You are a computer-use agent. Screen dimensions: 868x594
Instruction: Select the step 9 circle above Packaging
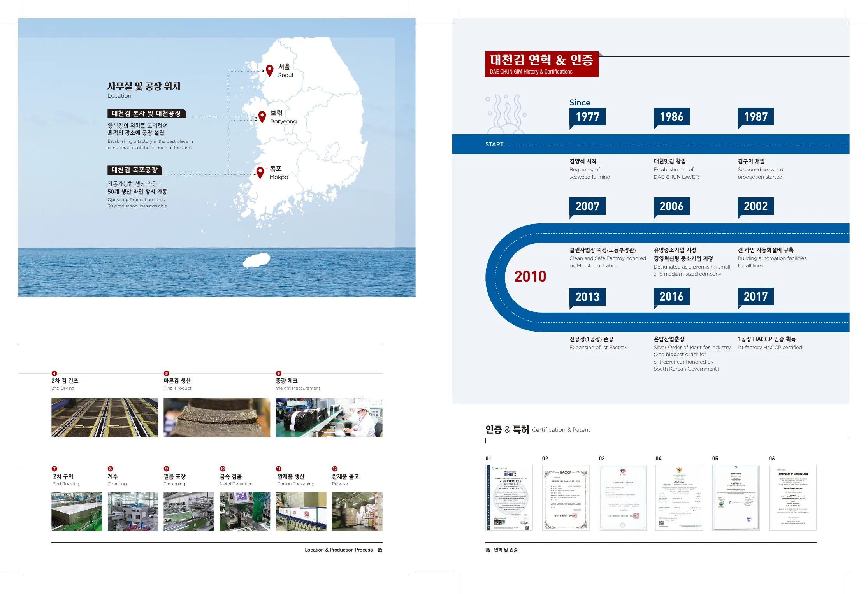click(167, 469)
